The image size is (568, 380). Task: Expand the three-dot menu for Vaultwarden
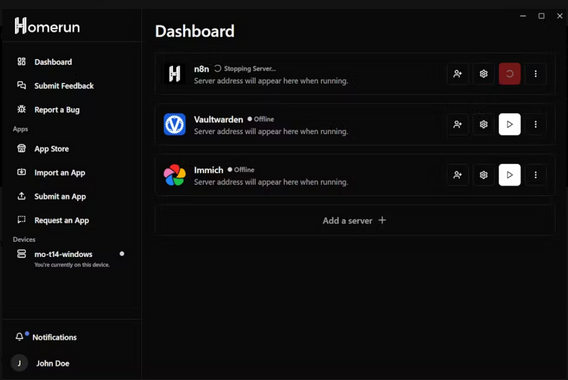(535, 124)
